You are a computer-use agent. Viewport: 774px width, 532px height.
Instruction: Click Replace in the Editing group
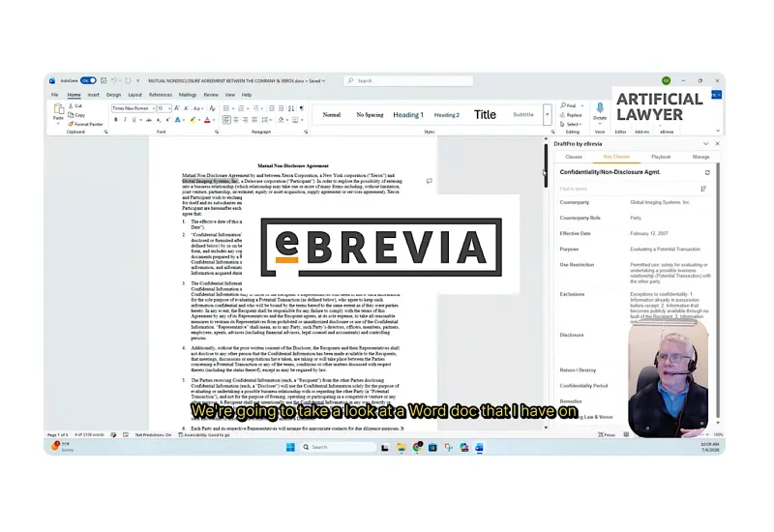pyautogui.click(x=571, y=115)
